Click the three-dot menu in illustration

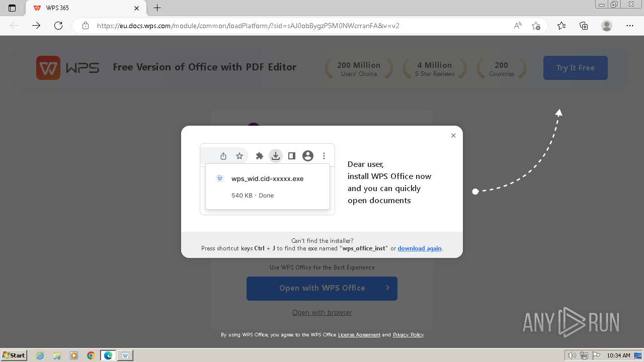324,156
